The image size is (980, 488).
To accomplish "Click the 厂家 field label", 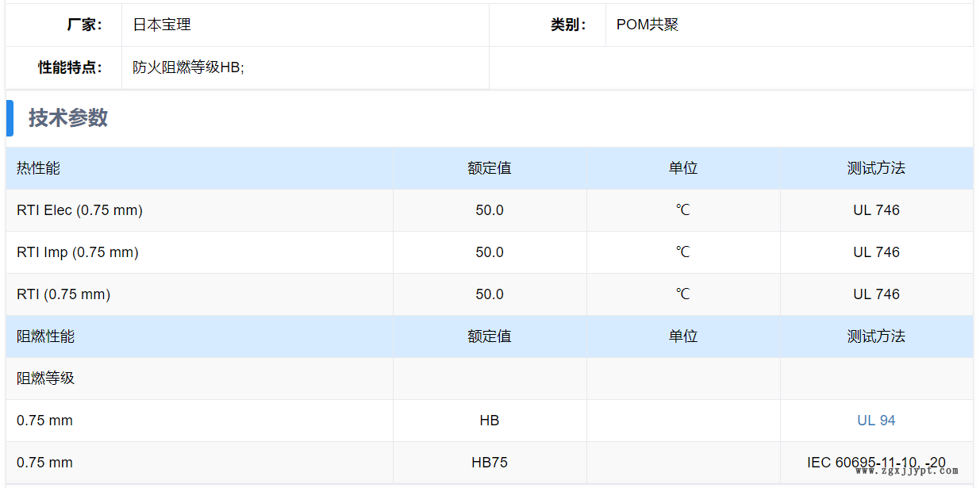I will coord(84,25).
